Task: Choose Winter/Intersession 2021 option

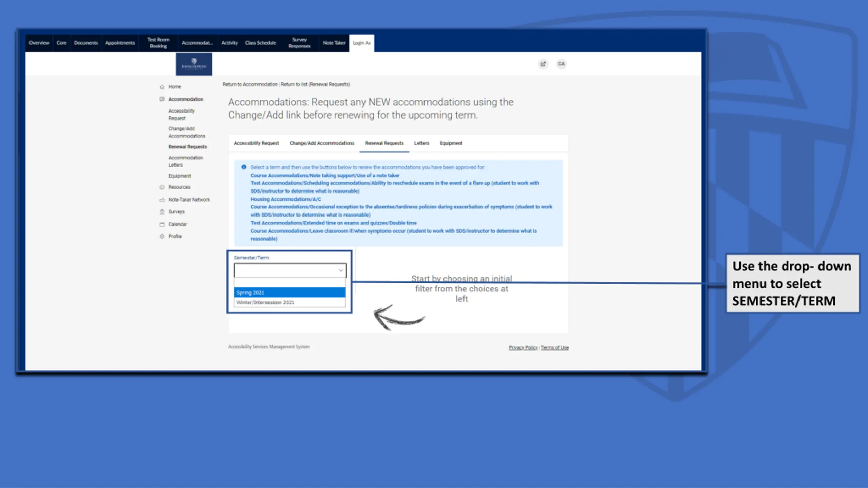Action: 289,302
